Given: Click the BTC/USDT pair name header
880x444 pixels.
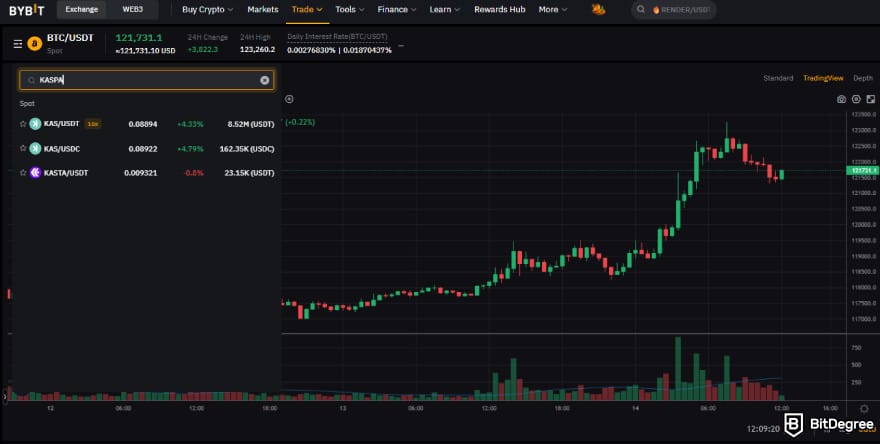Looking at the screenshot, I should pos(70,38).
